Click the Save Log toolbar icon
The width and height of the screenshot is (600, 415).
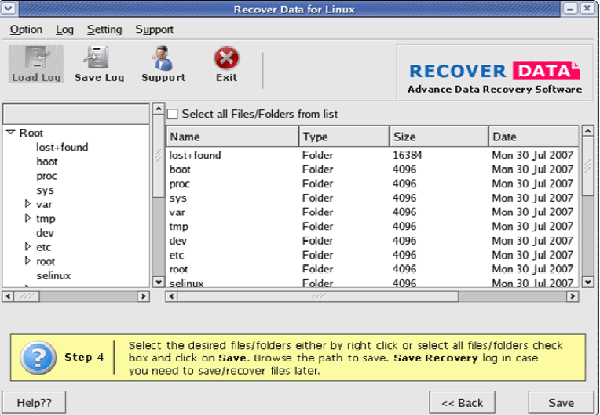tap(99, 63)
